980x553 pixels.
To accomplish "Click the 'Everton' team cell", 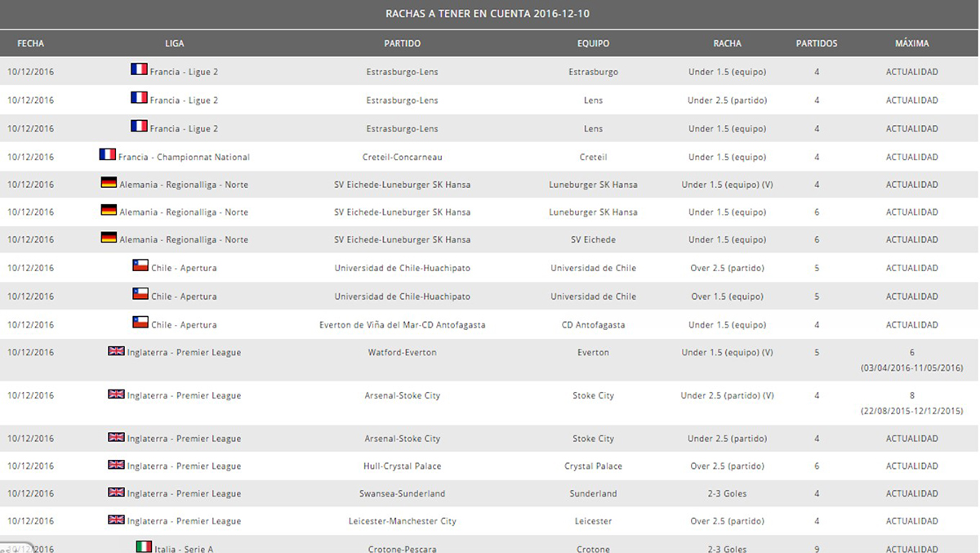I will click(x=593, y=352).
